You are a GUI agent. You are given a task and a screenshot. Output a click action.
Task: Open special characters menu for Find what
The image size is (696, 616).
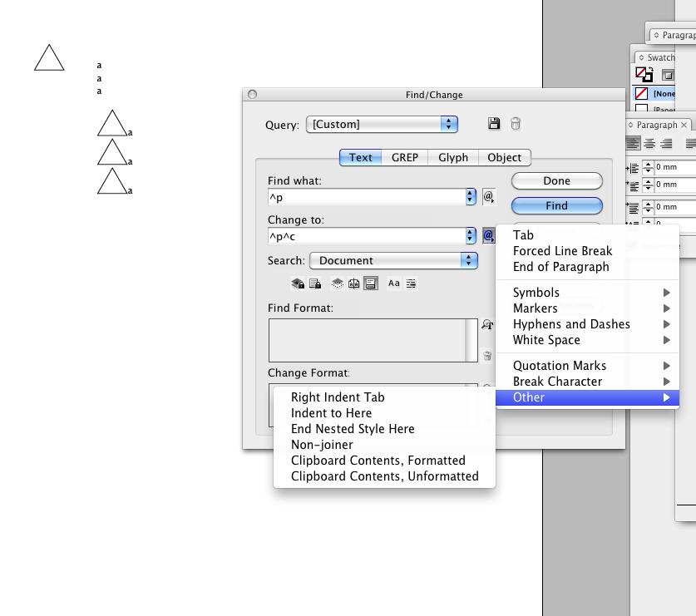[489, 197]
